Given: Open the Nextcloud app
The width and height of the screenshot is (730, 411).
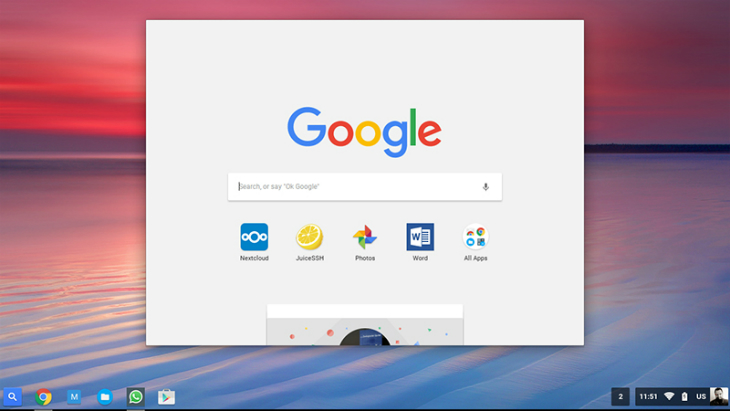Looking at the screenshot, I should pyautogui.click(x=254, y=237).
